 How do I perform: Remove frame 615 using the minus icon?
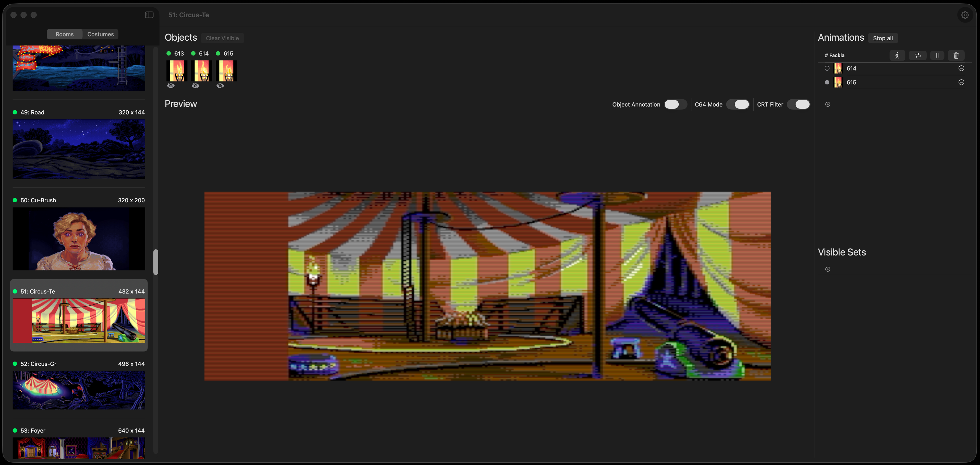[961, 82]
